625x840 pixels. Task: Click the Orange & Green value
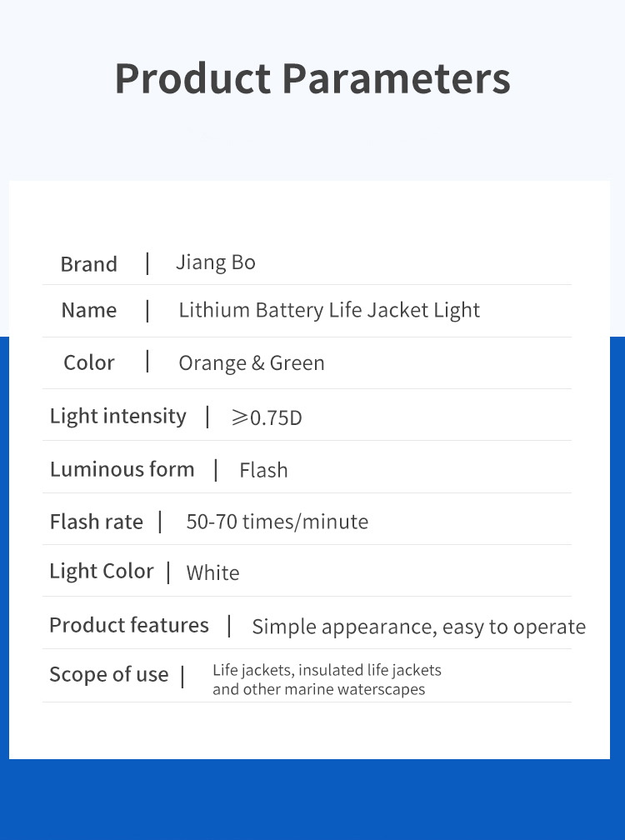[x=251, y=363]
